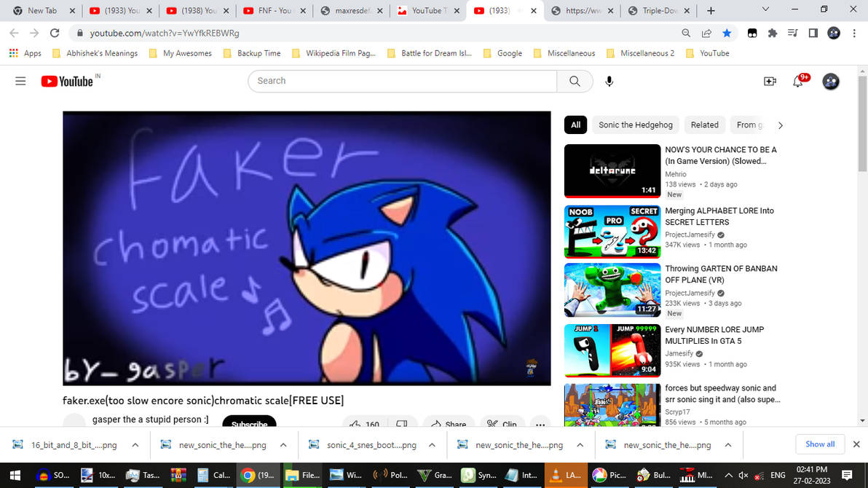868x488 pixels.
Task: Select Sonic the Hedgehog filter chip
Action: (x=636, y=125)
